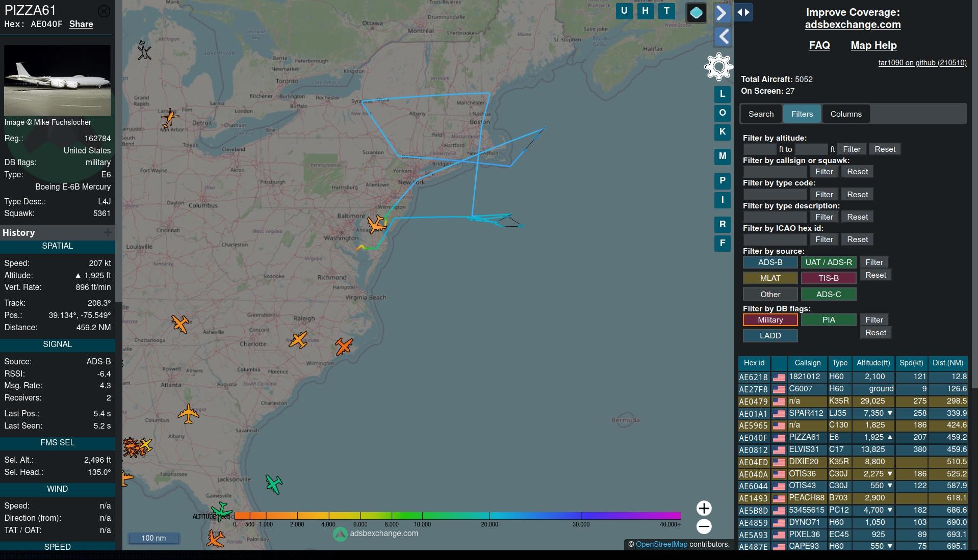Click the callsign or squawk filter field
Viewport: 978px width, 560px height.
pos(775,172)
